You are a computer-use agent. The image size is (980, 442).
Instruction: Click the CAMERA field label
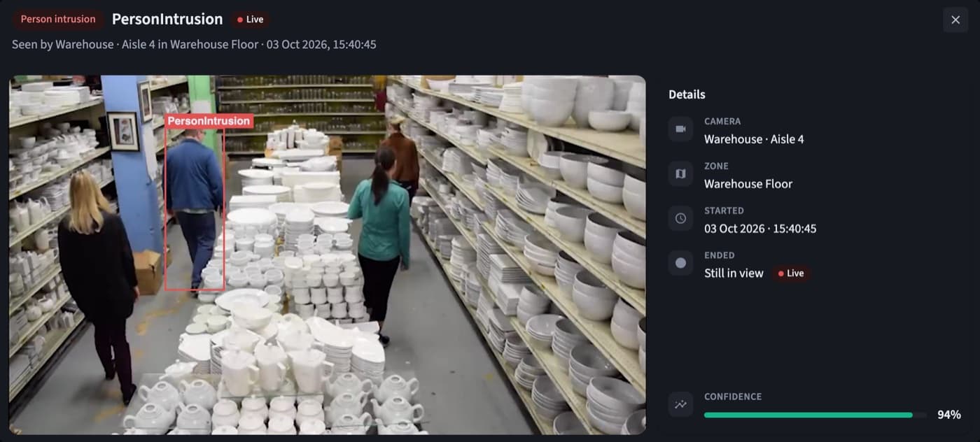[722, 122]
